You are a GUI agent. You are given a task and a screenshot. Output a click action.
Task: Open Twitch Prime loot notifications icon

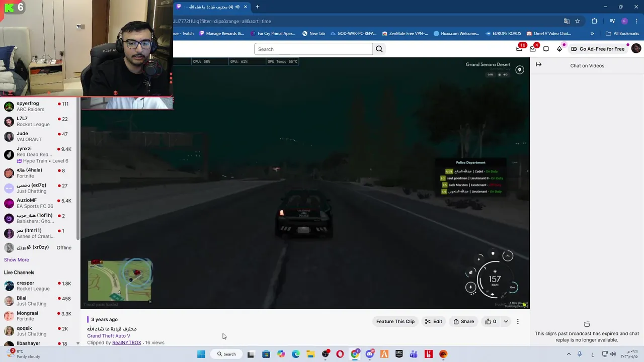tap(519, 49)
